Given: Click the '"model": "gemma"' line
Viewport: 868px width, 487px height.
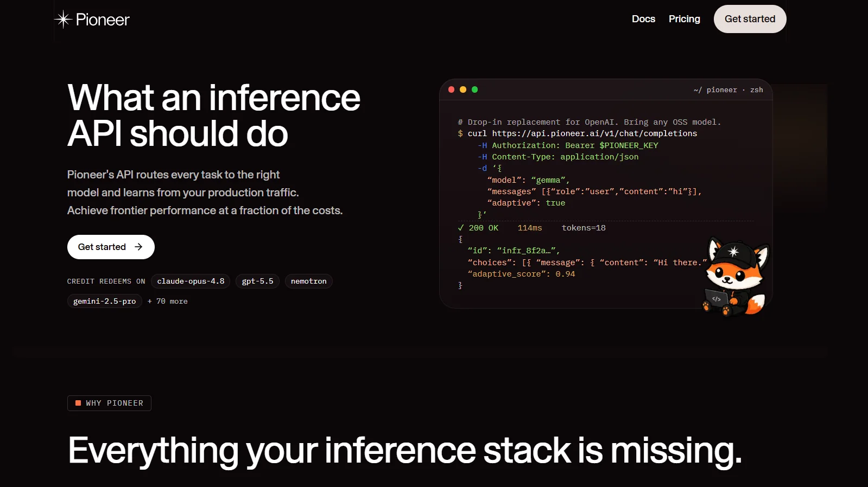Looking at the screenshot, I should [528, 180].
